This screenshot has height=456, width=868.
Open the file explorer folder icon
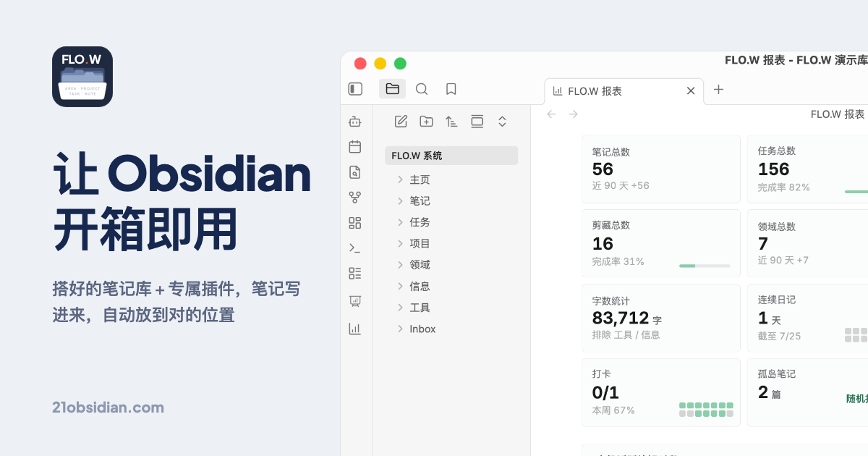(392, 89)
